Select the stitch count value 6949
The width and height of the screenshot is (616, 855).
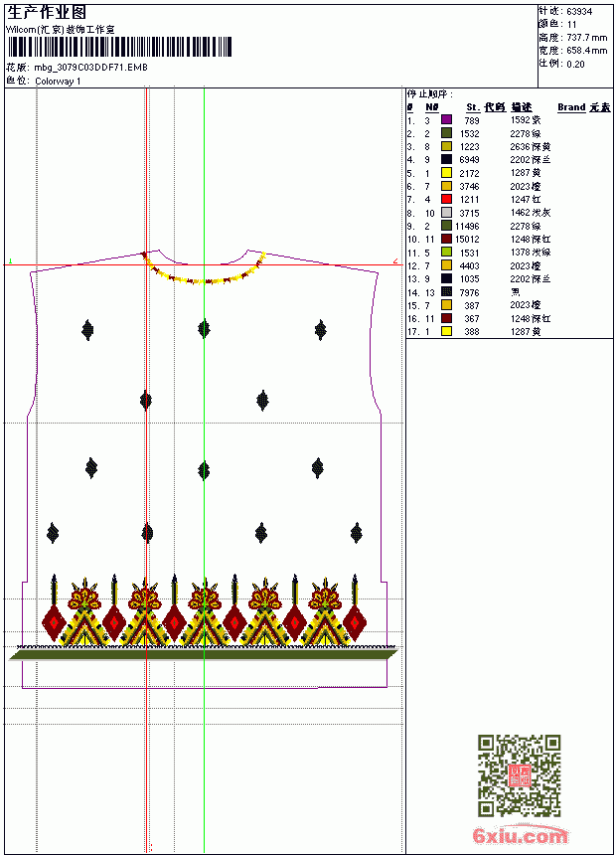click(x=469, y=160)
